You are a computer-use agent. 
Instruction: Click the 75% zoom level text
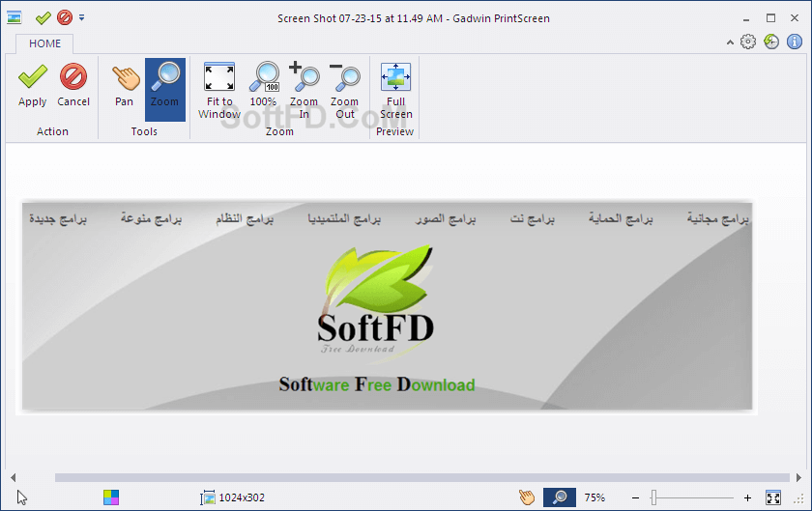[594, 497]
